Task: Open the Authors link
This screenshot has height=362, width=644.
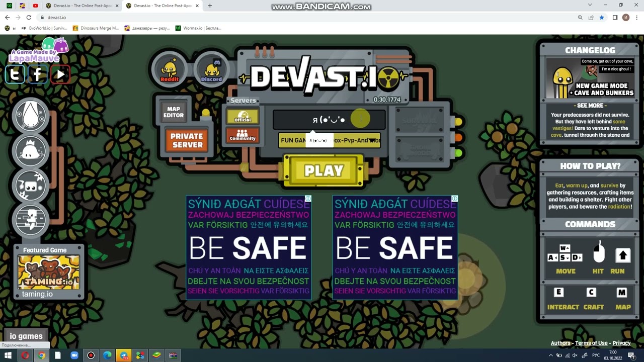Action: tap(560, 343)
